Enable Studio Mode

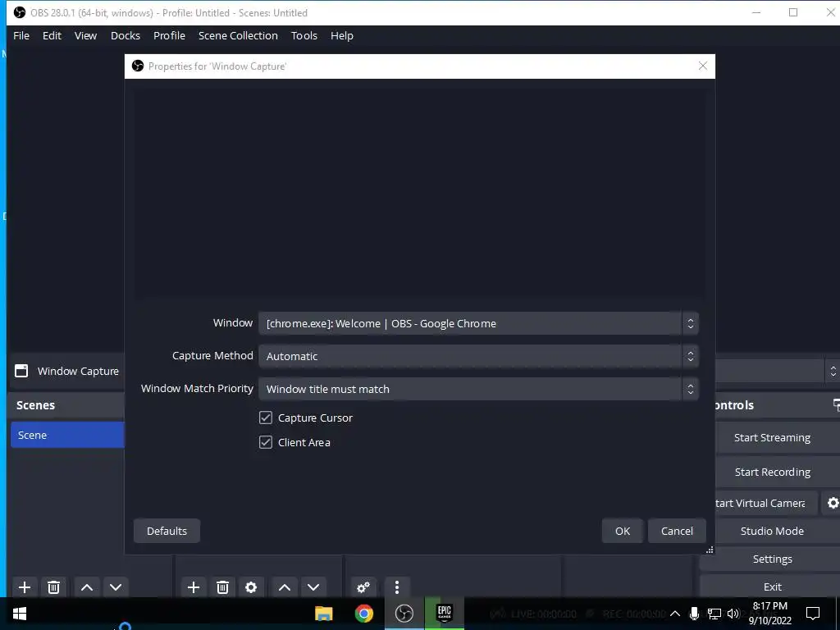click(772, 531)
